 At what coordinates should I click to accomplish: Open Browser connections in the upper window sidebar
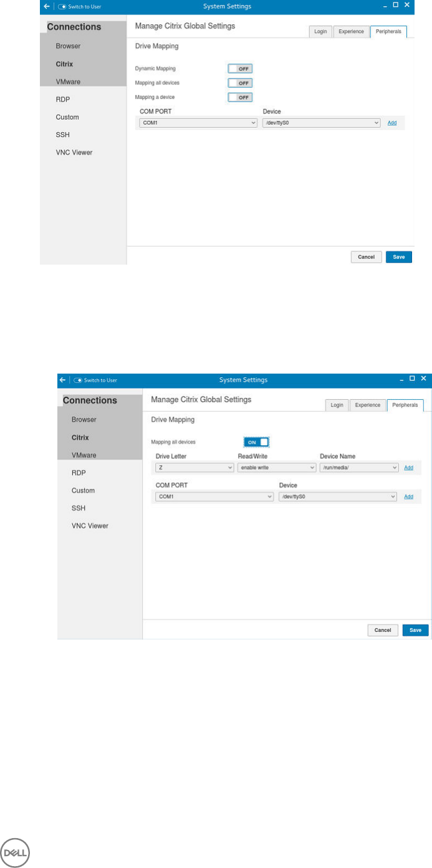tap(67, 46)
